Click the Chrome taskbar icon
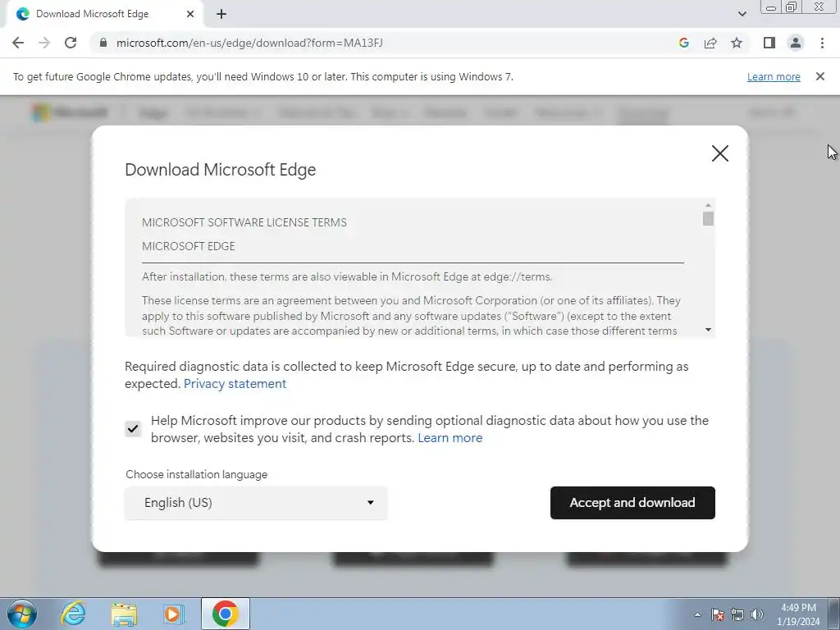The height and width of the screenshot is (630, 840). 225,614
